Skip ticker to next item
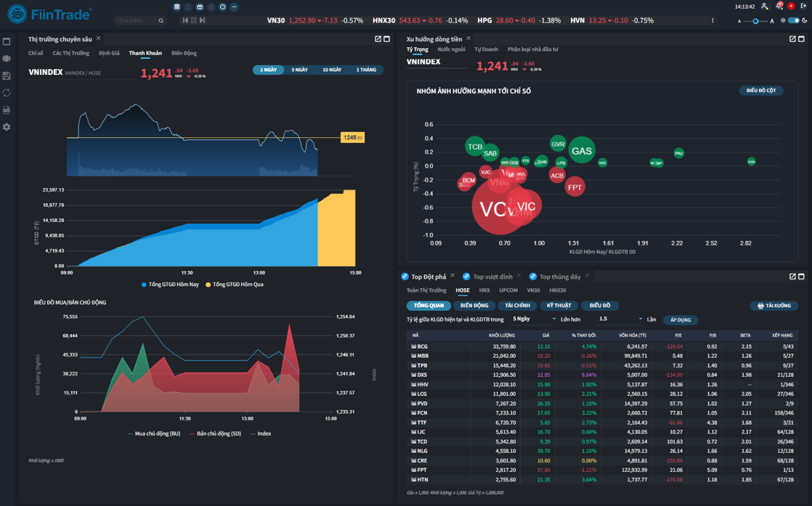This screenshot has width=812, height=506. (203, 20)
